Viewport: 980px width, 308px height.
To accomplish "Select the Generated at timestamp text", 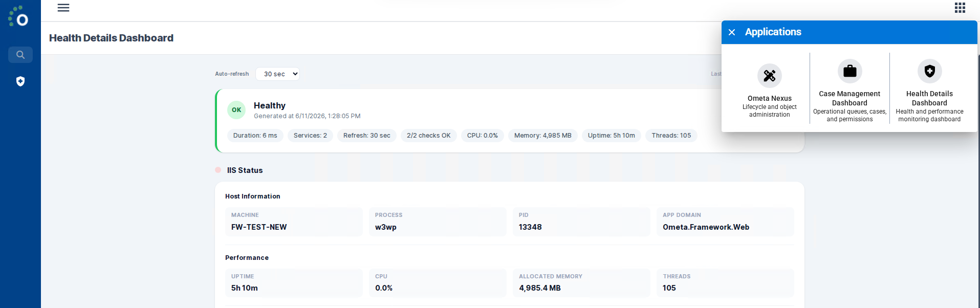I will (307, 116).
